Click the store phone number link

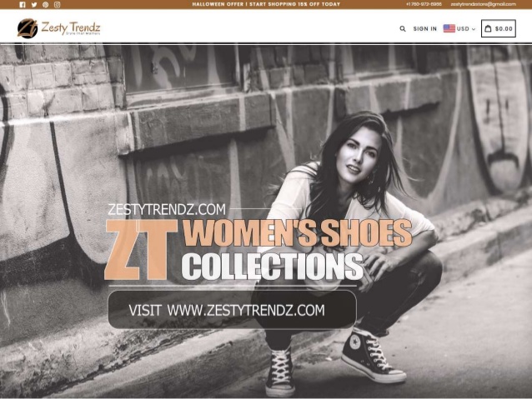[424, 4]
